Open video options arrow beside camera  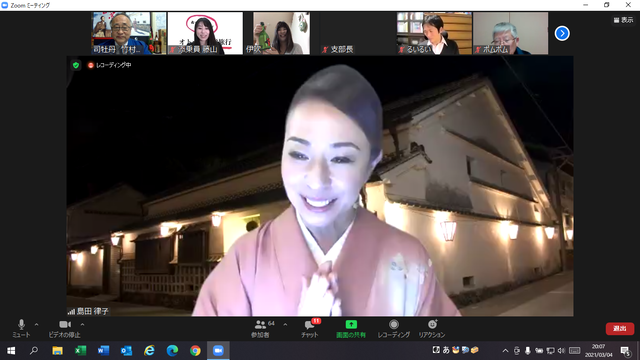click(x=82, y=325)
